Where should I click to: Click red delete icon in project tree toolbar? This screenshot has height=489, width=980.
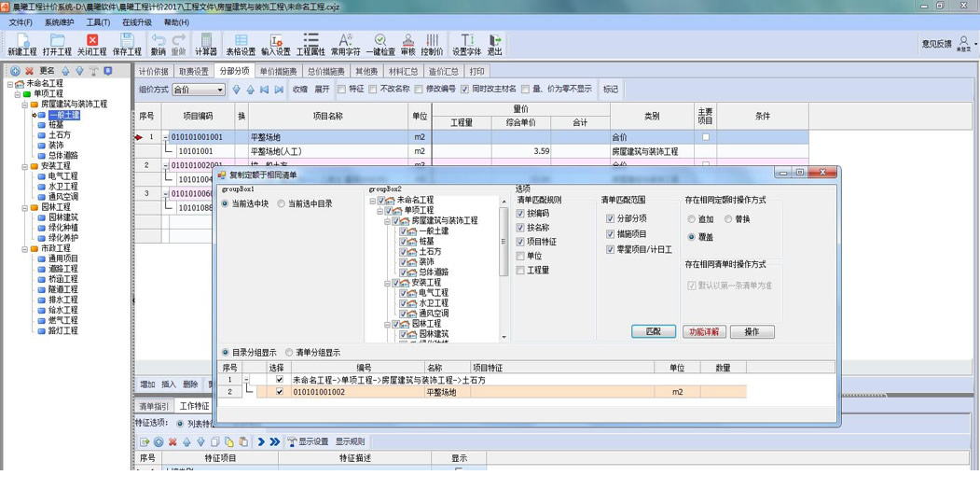(x=29, y=71)
